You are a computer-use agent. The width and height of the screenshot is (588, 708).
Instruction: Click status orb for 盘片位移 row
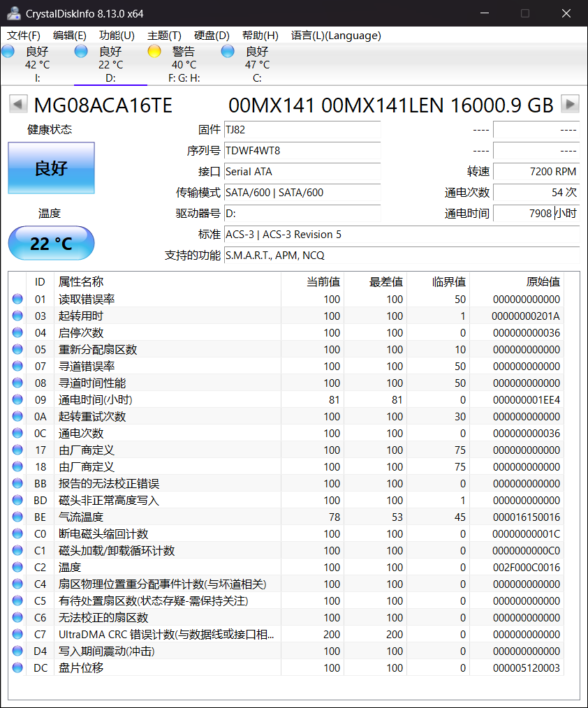pyautogui.click(x=17, y=668)
